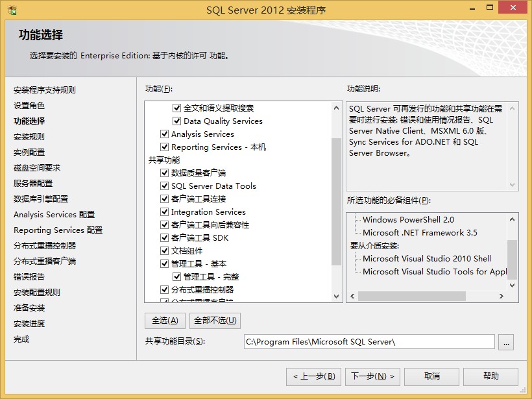Click the 全选(A) button
This screenshot has height=399, width=532.
165,320
